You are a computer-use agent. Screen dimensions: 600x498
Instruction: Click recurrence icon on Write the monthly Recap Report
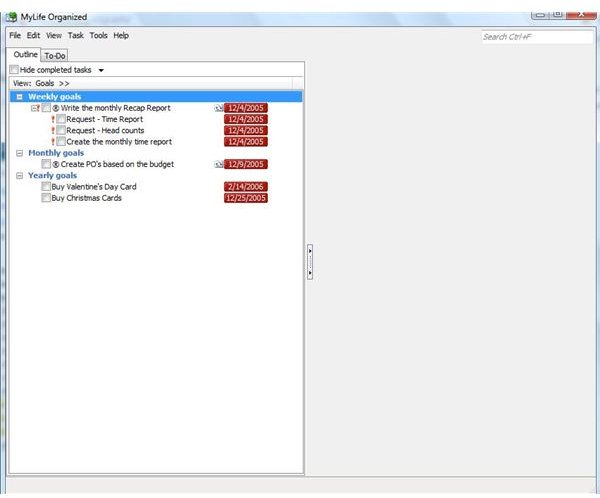[x=218, y=108]
